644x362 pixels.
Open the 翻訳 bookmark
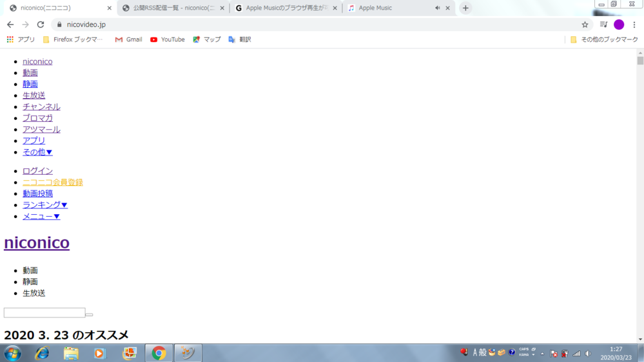(240, 39)
